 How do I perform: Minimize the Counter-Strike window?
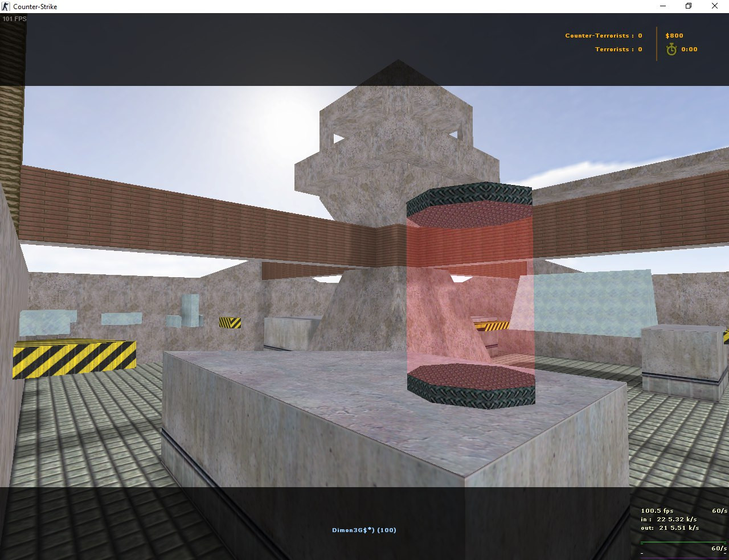663,6
